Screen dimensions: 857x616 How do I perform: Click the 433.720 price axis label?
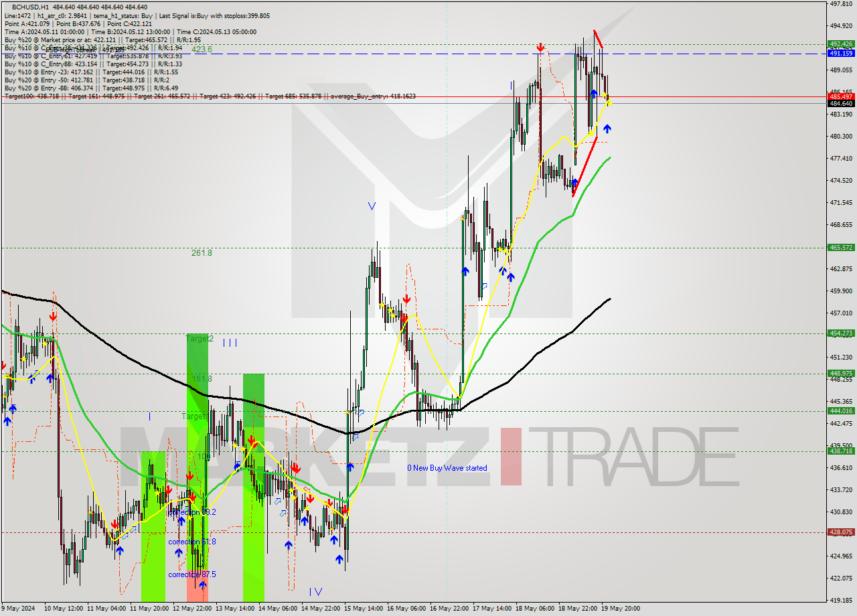[841, 489]
